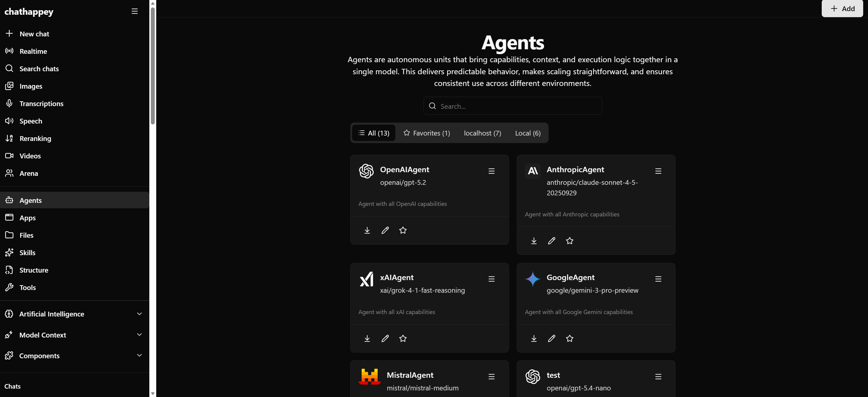
Task: Open the Speech section
Action: coord(75,121)
